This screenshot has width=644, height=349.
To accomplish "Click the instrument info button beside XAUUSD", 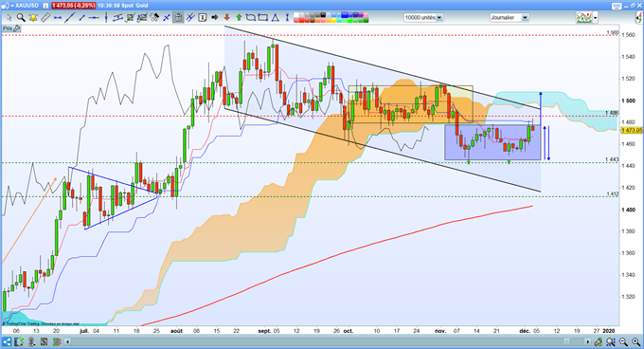I will coord(45,6).
